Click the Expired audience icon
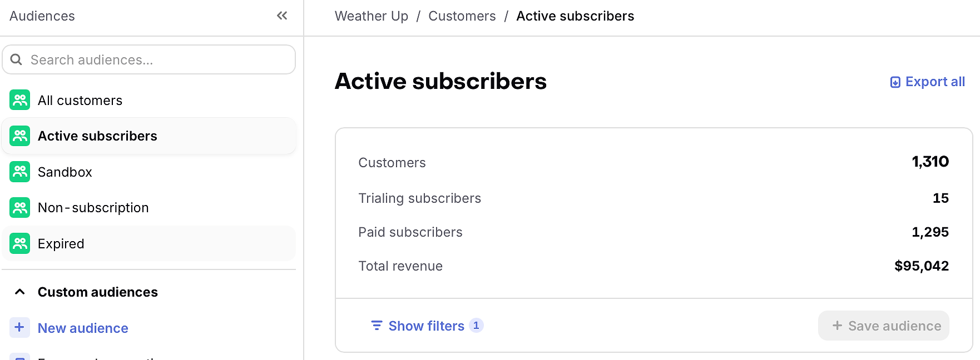Image resolution: width=980 pixels, height=360 pixels. click(x=20, y=243)
